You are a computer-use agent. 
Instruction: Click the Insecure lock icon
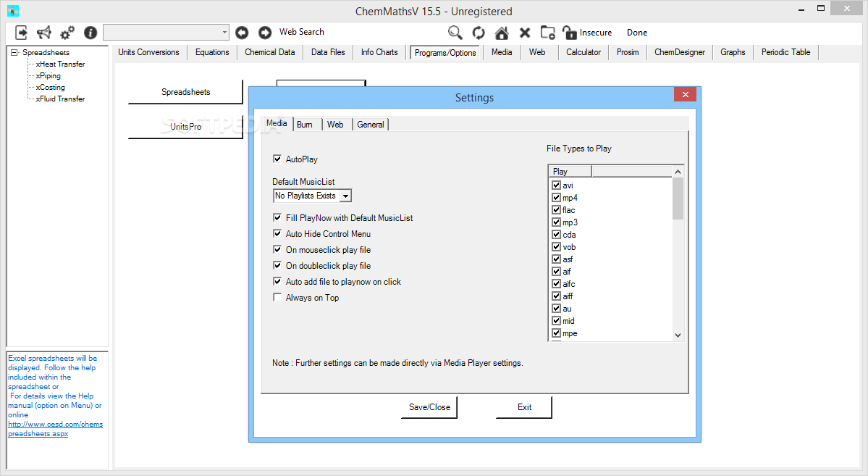(x=570, y=33)
